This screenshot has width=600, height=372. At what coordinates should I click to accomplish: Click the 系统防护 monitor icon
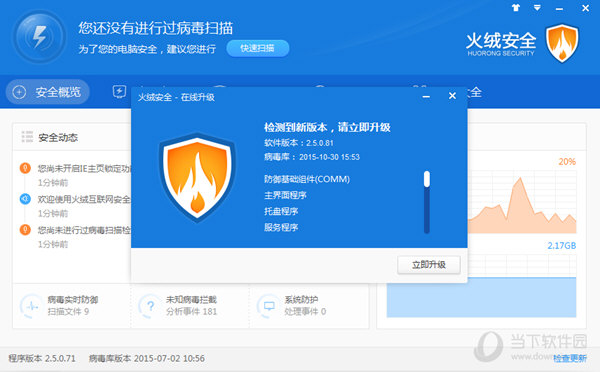click(x=269, y=306)
